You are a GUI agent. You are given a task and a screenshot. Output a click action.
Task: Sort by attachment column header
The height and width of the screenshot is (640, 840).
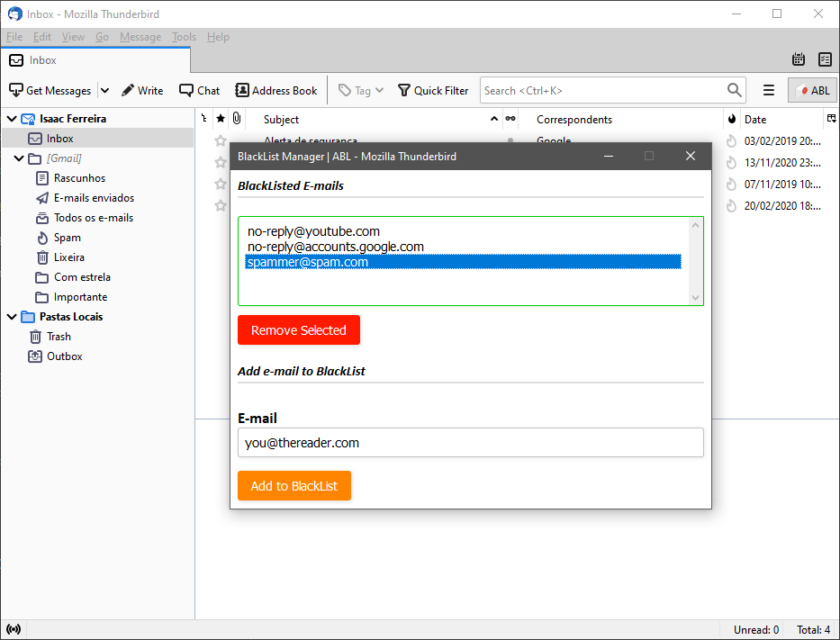[x=236, y=119]
